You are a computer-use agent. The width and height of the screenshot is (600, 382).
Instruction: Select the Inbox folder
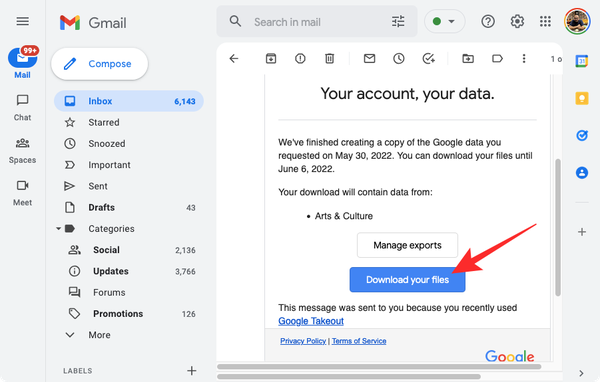tap(129, 101)
